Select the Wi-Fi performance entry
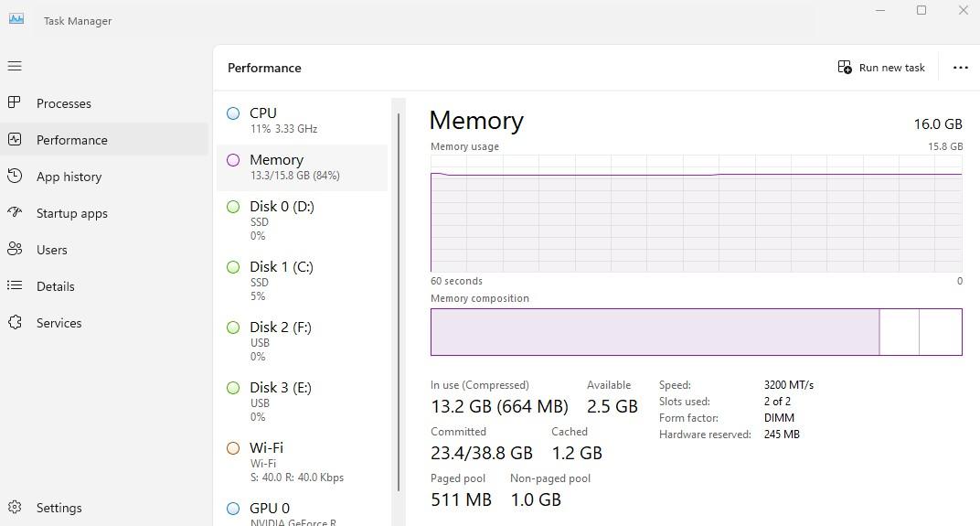The image size is (980, 526). coord(302,462)
